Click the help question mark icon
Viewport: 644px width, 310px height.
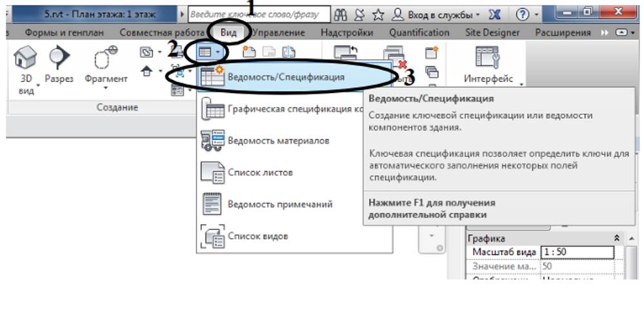click(x=522, y=15)
